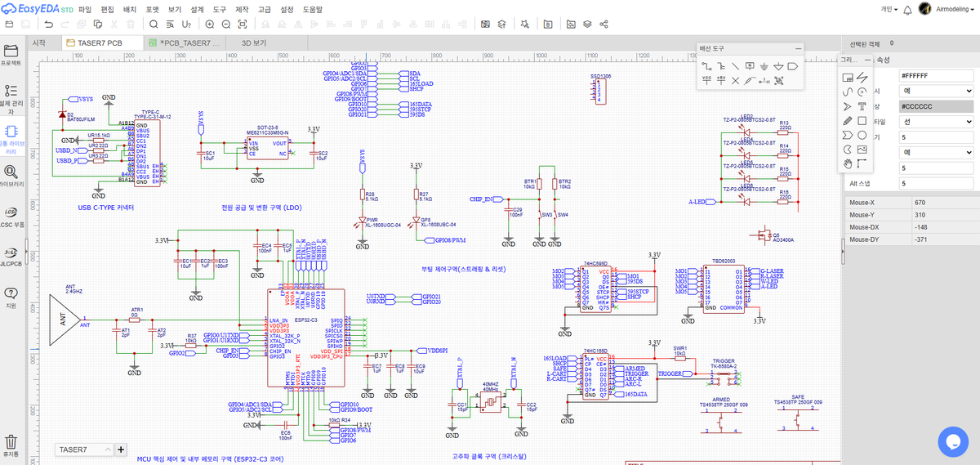
Task: Click the Share toolbar icon
Action: click(x=604, y=24)
